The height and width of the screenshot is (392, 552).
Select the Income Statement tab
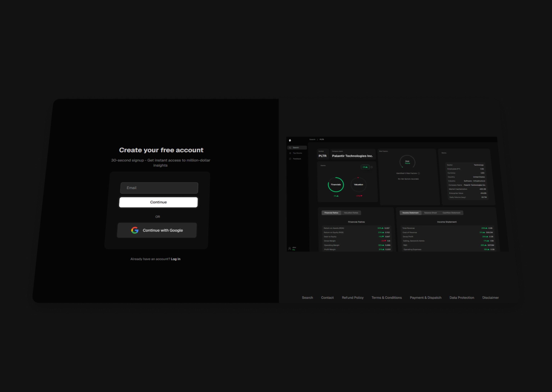[x=410, y=213]
